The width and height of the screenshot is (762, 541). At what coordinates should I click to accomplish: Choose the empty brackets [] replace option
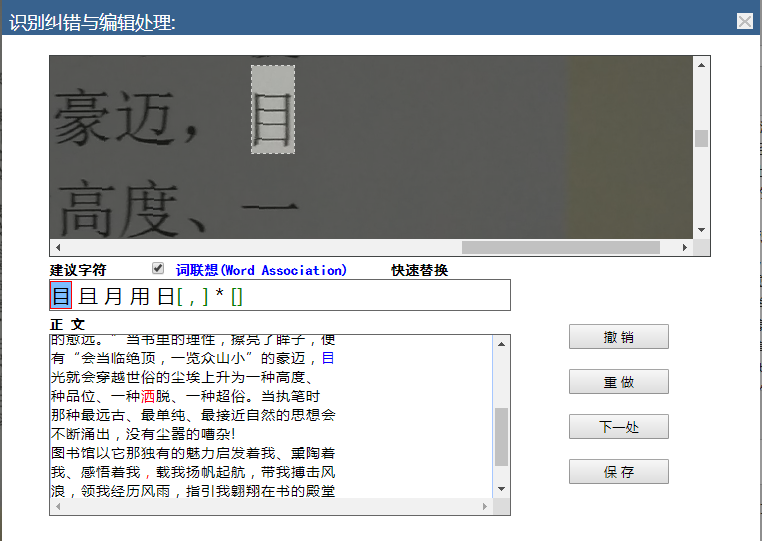[x=237, y=296]
